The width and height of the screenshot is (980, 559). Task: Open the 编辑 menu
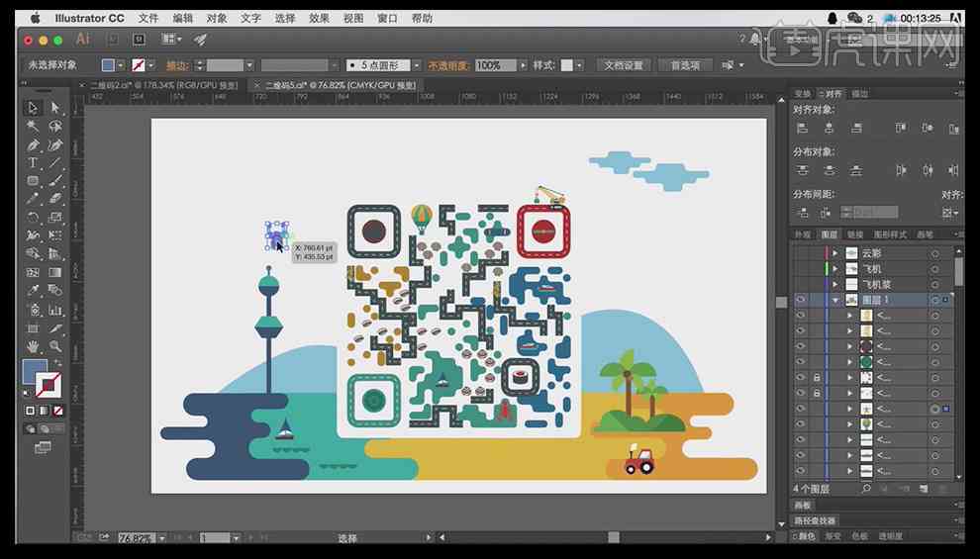pyautogui.click(x=182, y=18)
